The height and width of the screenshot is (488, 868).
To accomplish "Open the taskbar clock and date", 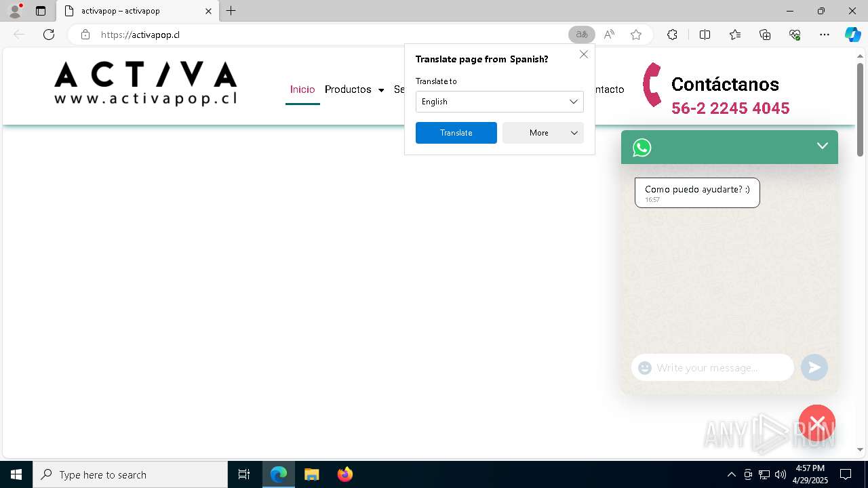I will coord(810,474).
